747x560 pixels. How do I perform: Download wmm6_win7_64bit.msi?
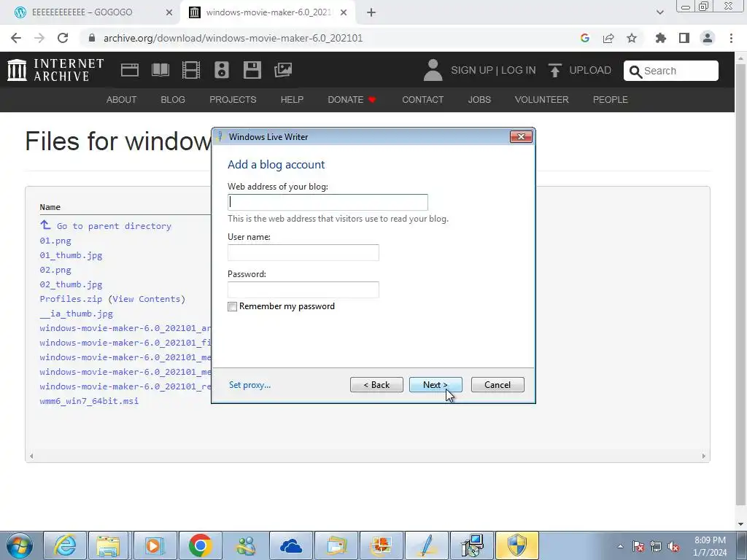point(89,401)
